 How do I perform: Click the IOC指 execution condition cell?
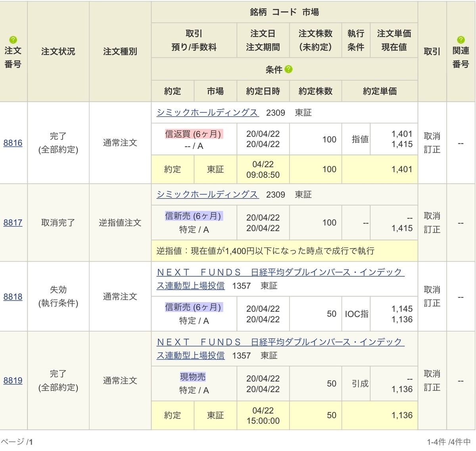pos(356,314)
